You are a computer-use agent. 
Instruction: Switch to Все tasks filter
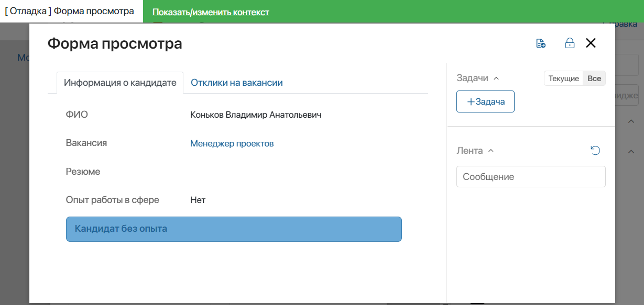[x=594, y=78]
